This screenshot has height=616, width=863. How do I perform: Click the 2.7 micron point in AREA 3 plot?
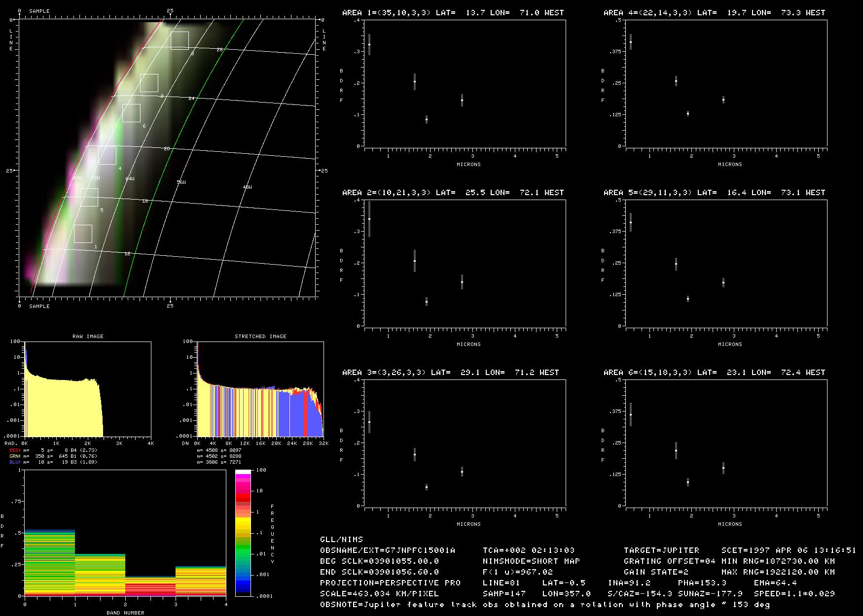462,472
